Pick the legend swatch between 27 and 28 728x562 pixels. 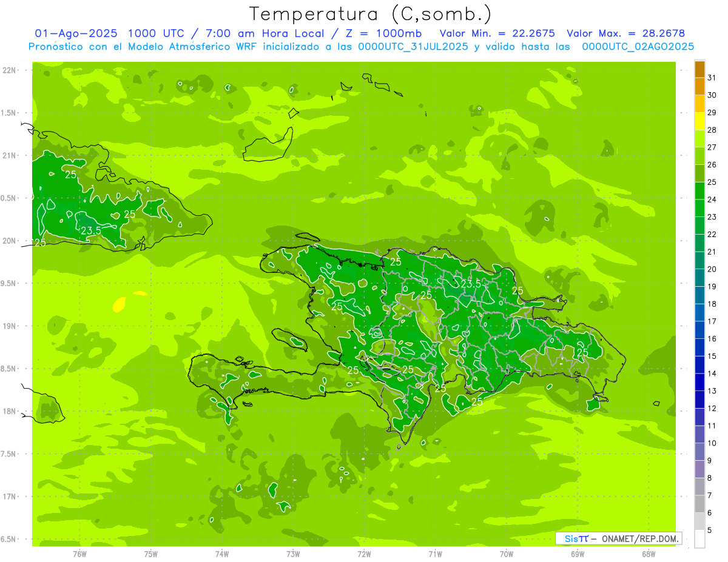pyautogui.click(x=699, y=139)
